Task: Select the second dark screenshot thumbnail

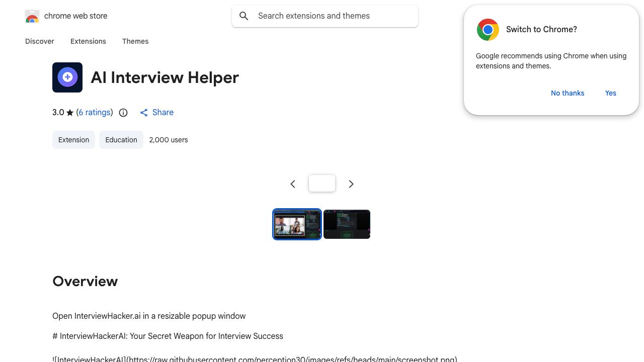Action: point(347,224)
